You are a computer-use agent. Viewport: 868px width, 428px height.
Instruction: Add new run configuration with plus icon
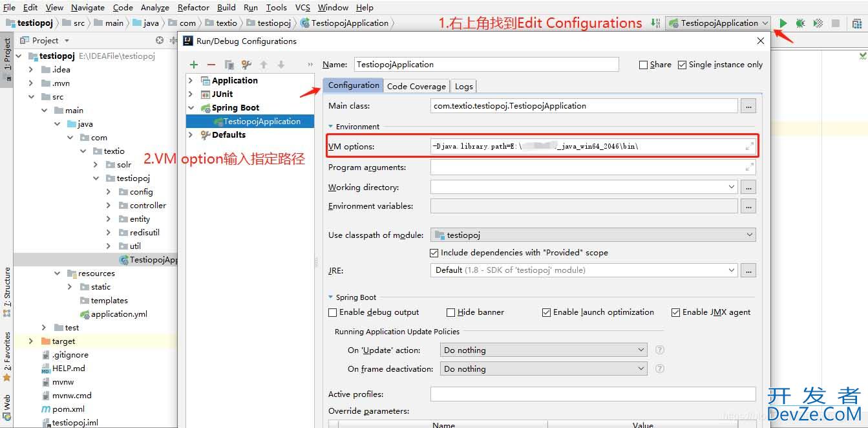pyautogui.click(x=193, y=65)
